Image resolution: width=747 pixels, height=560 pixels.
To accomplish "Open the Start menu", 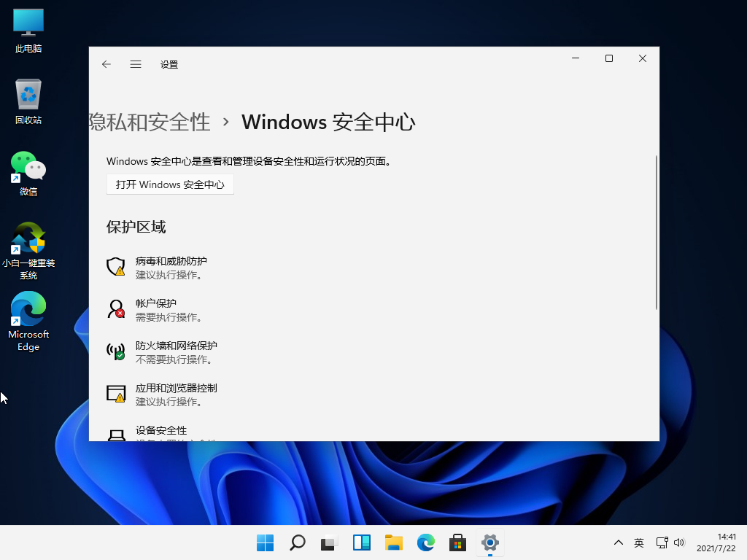I will point(265,542).
